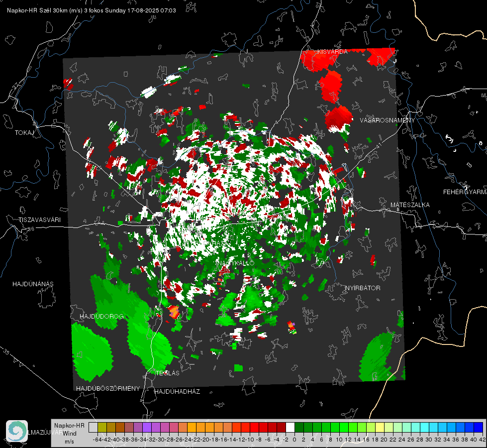
Task: Pick the dark green legend swatch between 0 and 2
Action: [x=299, y=427]
